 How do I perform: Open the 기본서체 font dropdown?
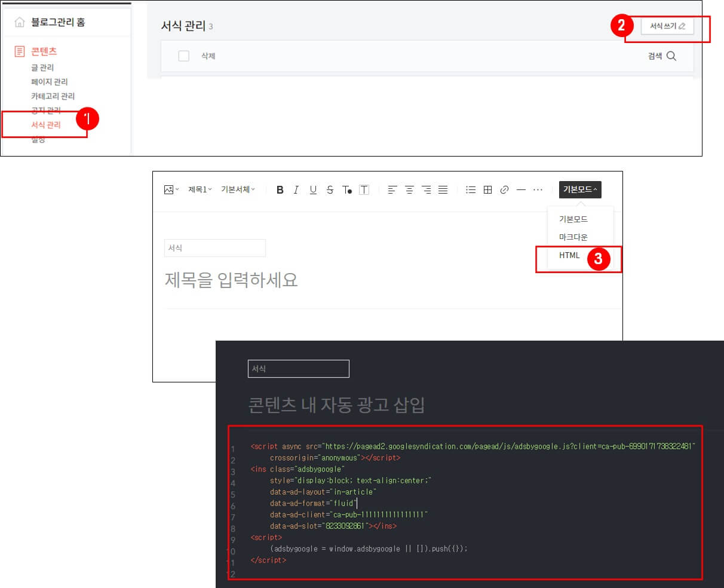pos(238,189)
